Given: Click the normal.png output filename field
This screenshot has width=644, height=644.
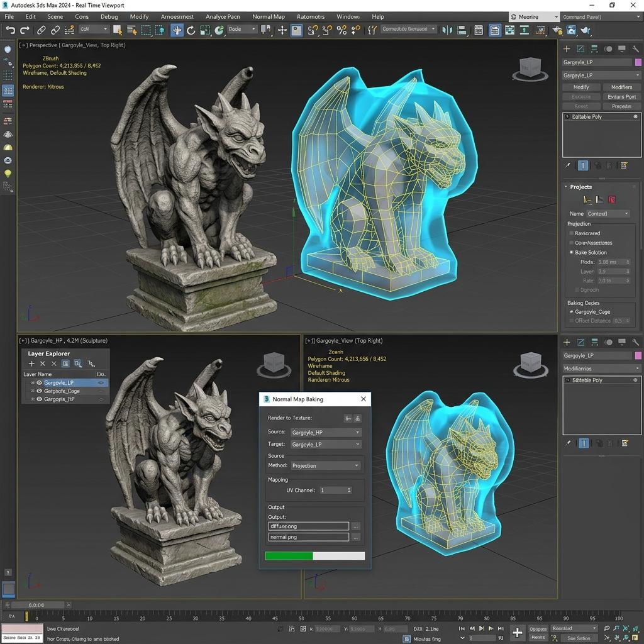Looking at the screenshot, I should pyautogui.click(x=309, y=537).
